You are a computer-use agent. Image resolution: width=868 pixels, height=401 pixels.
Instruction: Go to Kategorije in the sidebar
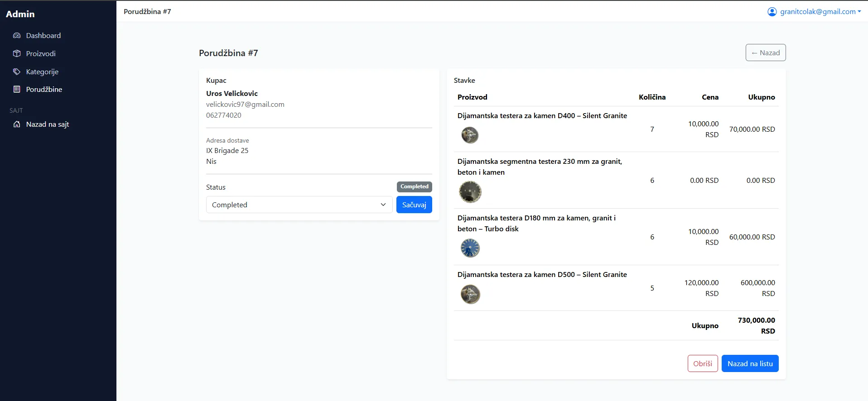(42, 72)
